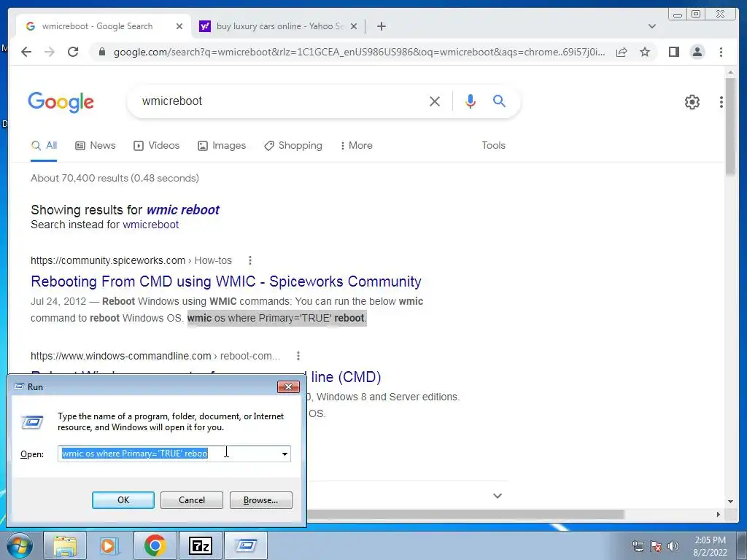Click the scroll down arrow of page
Screen dimensions: 747x560
[x=730, y=501]
